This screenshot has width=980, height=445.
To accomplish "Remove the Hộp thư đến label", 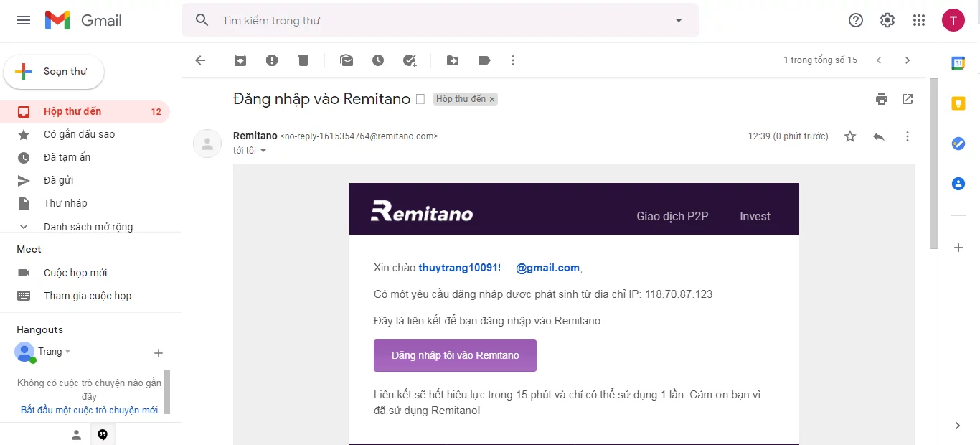I will coord(492,100).
